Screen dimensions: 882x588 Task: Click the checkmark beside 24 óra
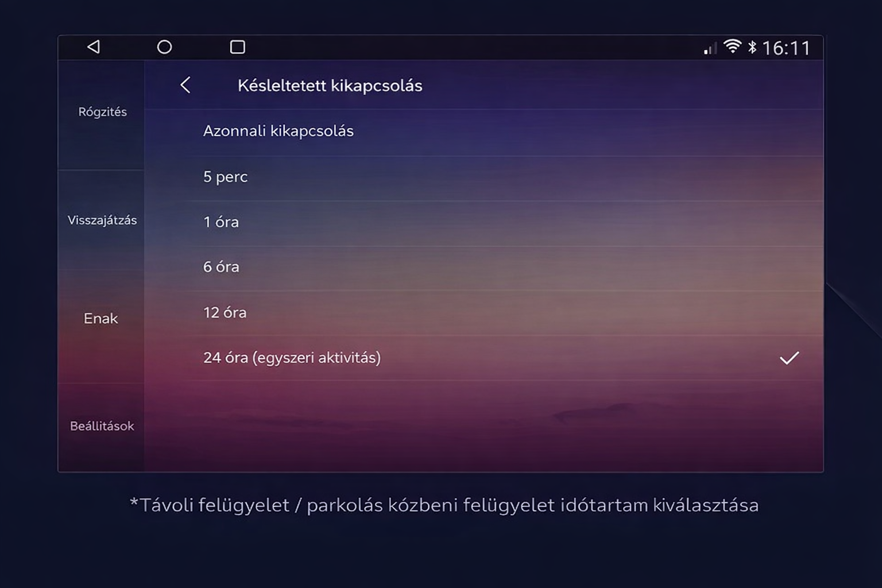(x=789, y=358)
